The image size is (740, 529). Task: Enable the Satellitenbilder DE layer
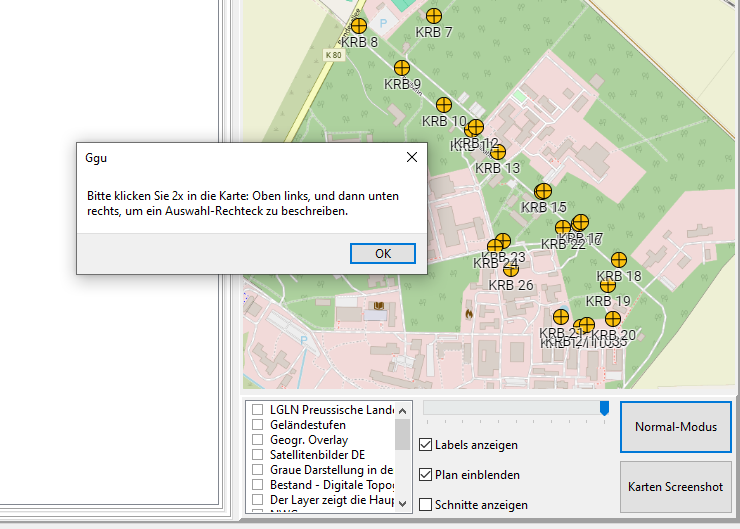258,455
